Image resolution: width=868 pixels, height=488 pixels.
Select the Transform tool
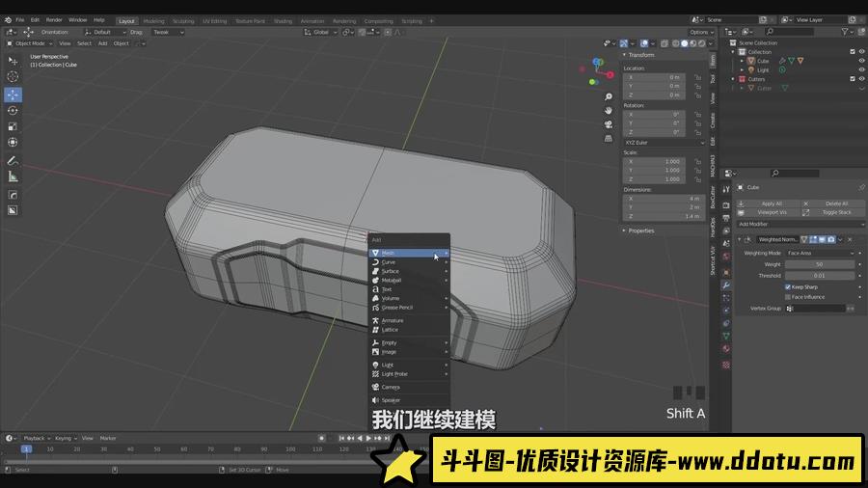[13, 143]
